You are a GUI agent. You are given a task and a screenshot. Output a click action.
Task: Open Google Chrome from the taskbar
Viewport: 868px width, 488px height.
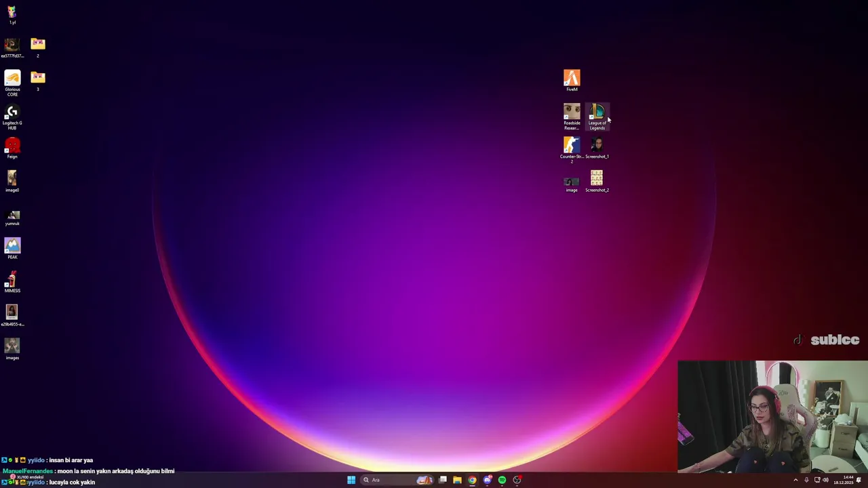point(472,480)
